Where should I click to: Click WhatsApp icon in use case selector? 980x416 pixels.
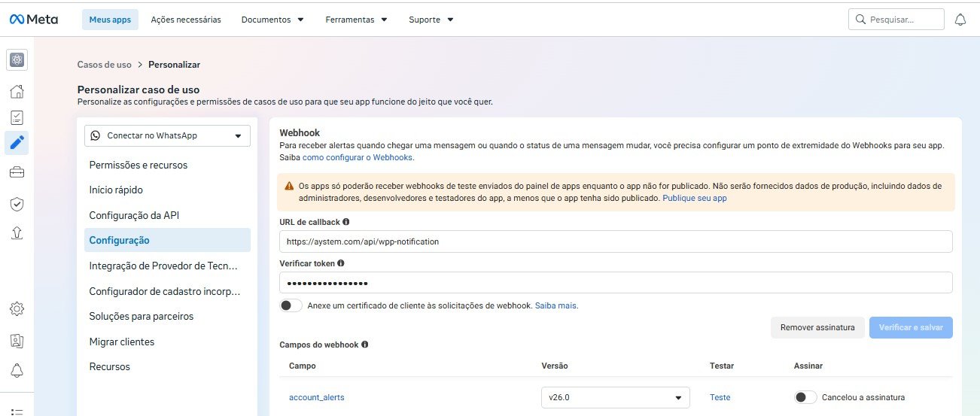point(96,135)
